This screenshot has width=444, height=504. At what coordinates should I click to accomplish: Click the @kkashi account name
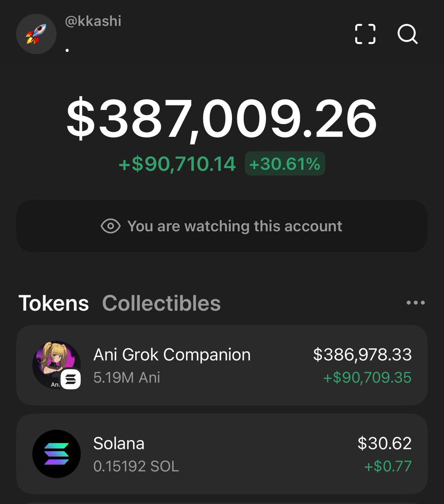pyautogui.click(x=93, y=21)
